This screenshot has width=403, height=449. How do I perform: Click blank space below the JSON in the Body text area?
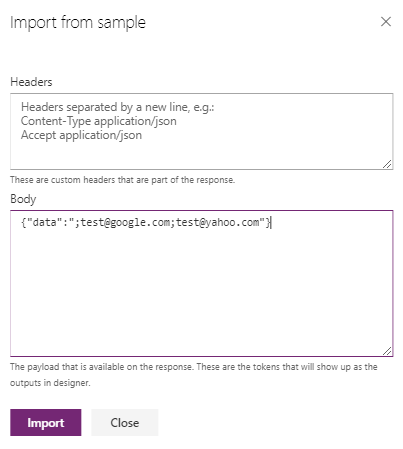click(201, 293)
